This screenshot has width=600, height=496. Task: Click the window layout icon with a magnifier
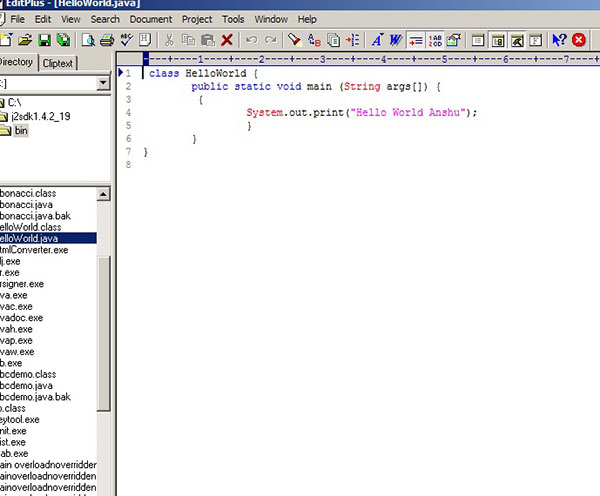[x=517, y=40]
